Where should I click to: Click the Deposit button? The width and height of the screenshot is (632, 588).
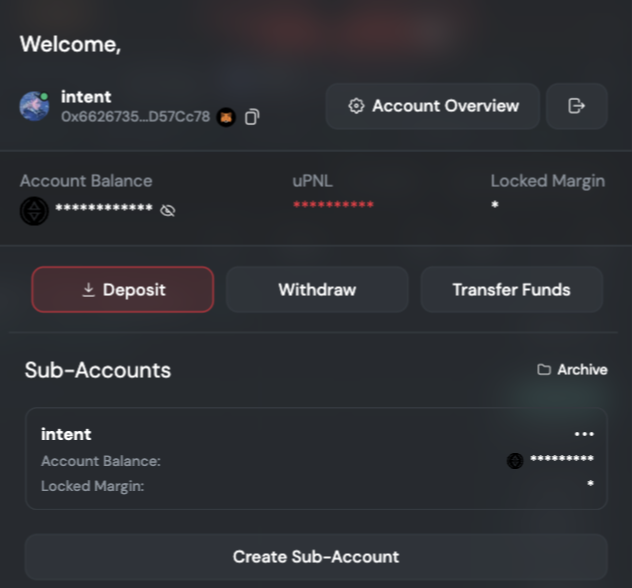point(123,289)
